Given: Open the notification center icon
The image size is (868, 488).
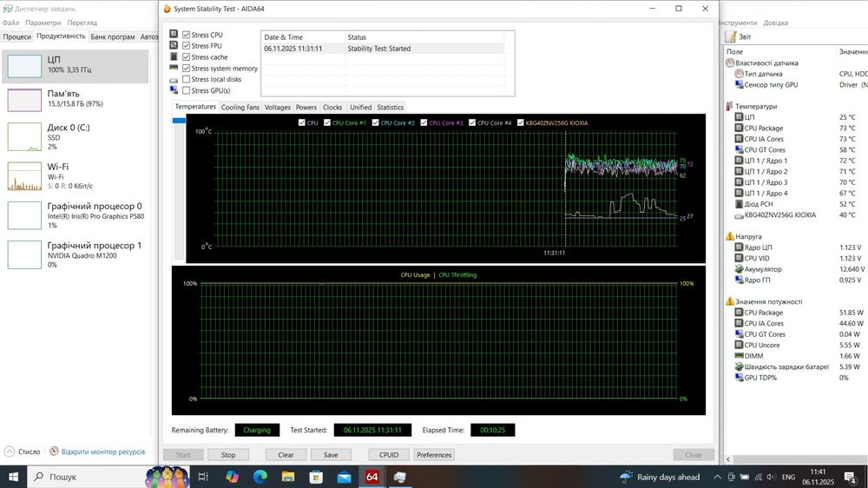Looking at the screenshot, I should pos(851,477).
